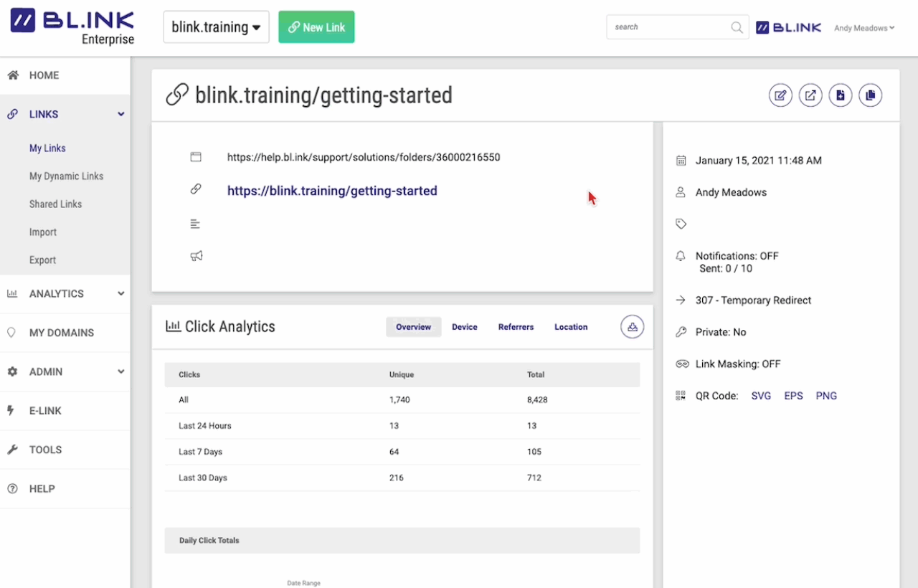Viewport: 918px width, 588px height.
Task: Expand the Admin sidebar section
Action: [121, 371]
